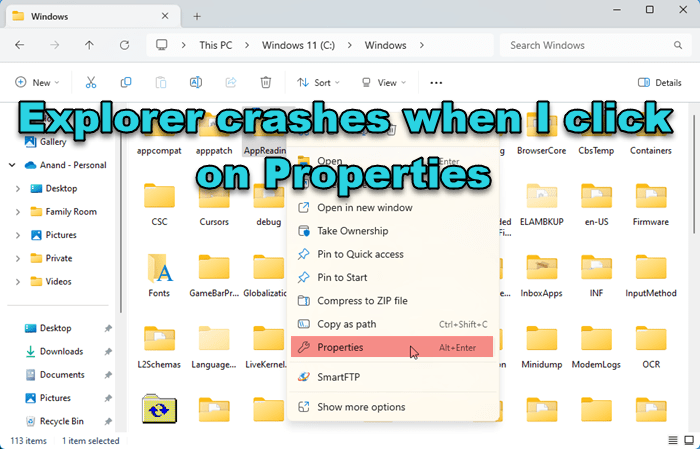The image size is (700, 449).
Task: Open Downloads in Quick access
Action: (x=54, y=351)
